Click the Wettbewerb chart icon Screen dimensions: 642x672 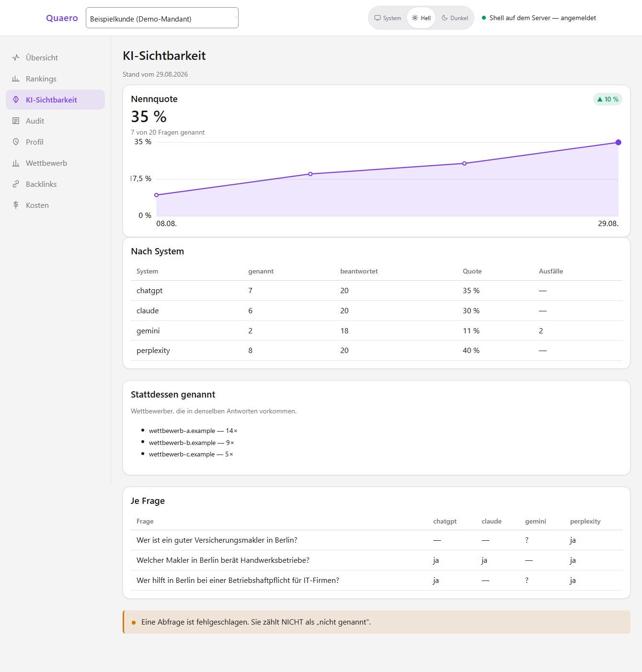point(16,163)
